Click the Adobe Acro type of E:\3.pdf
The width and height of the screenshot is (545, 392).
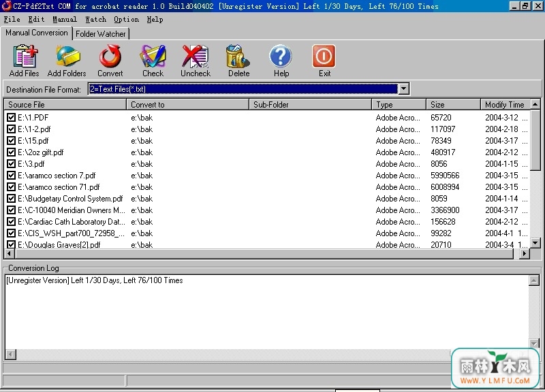(x=398, y=164)
